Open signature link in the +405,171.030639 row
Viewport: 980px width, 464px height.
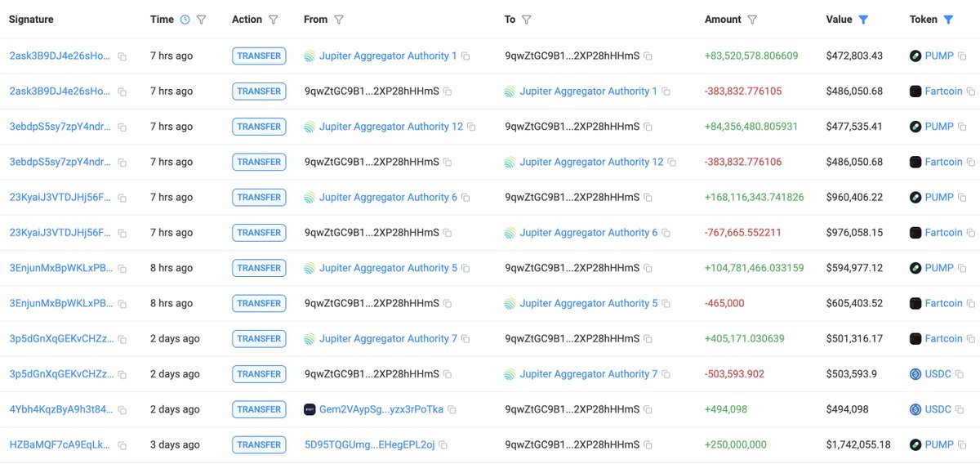tap(60, 338)
